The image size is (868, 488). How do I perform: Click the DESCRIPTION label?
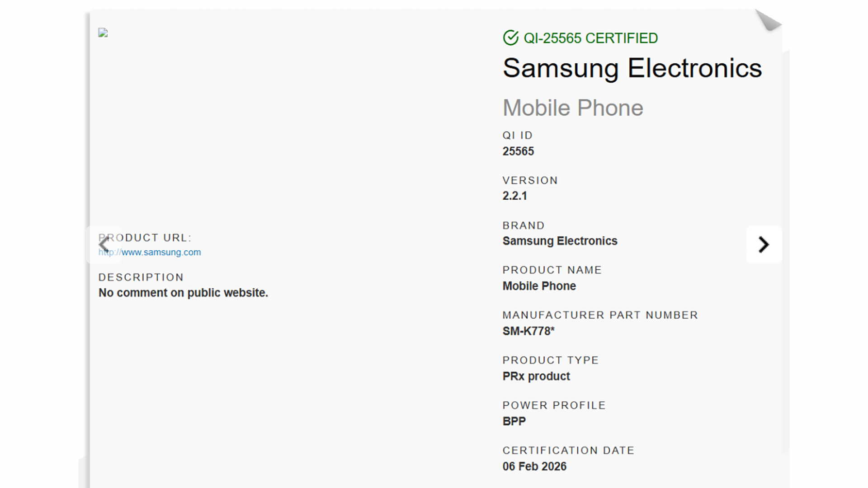pyautogui.click(x=141, y=277)
